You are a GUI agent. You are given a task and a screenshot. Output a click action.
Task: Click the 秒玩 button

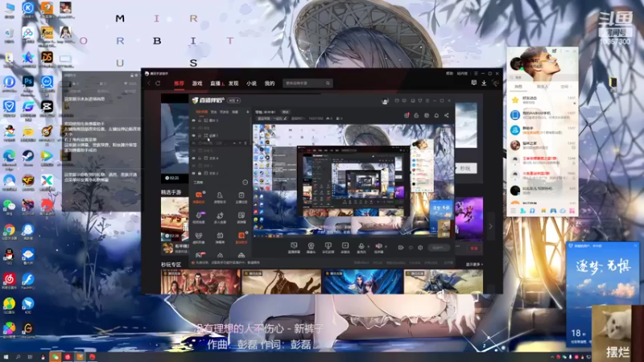[466, 168]
